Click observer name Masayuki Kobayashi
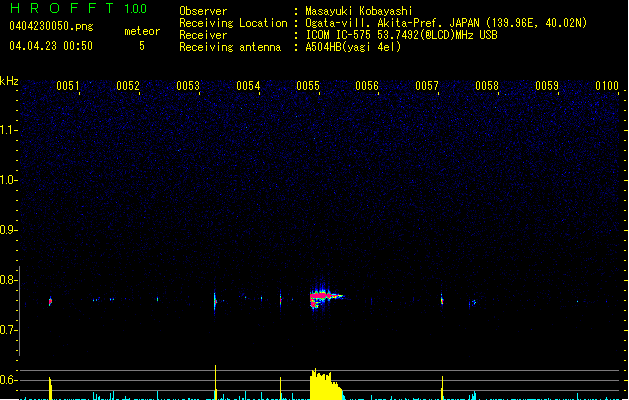This screenshot has height=400, width=629. coord(359,11)
